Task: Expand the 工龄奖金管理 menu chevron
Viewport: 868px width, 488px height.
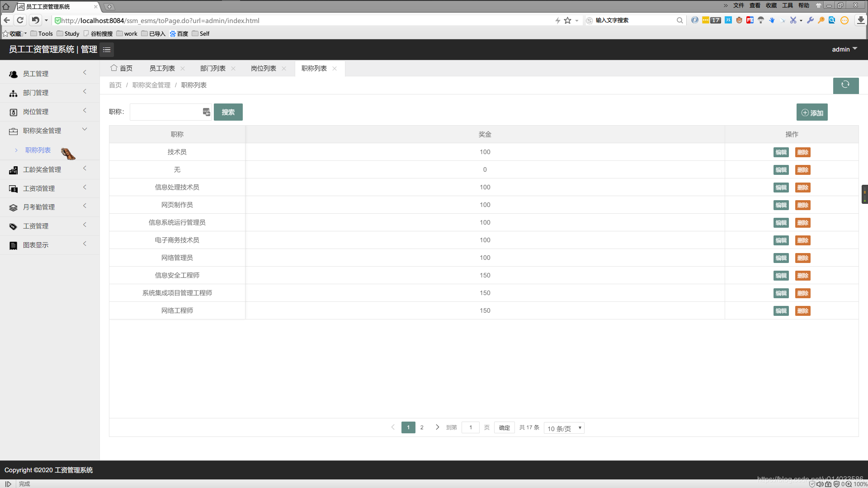Action: click(x=85, y=169)
